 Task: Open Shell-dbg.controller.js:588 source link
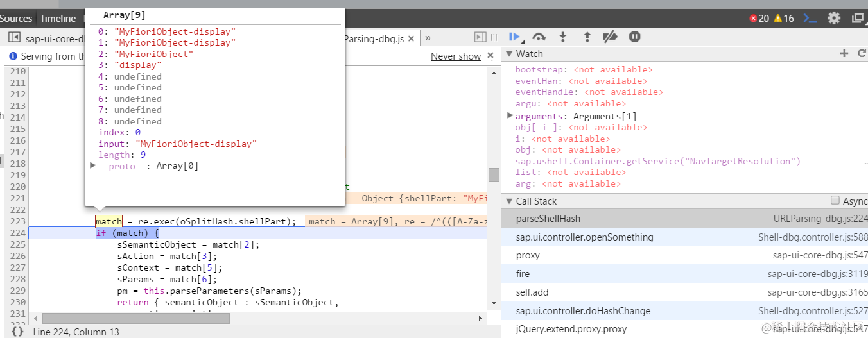pos(813,237)
